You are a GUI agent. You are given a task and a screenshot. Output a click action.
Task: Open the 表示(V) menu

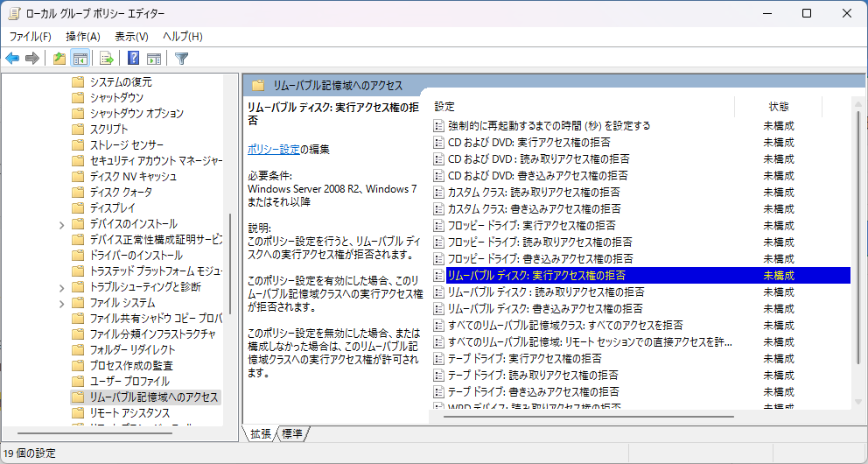point(131,37)
